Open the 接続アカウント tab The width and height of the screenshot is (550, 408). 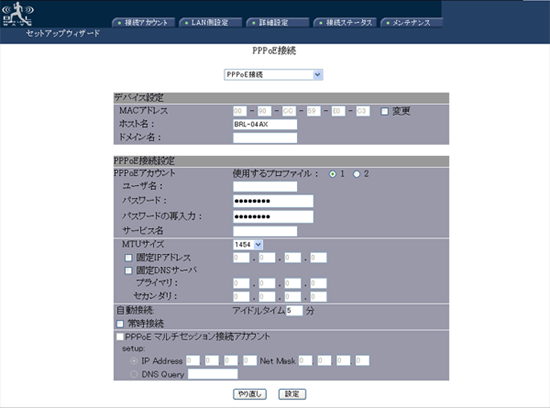tap(143, 23)
